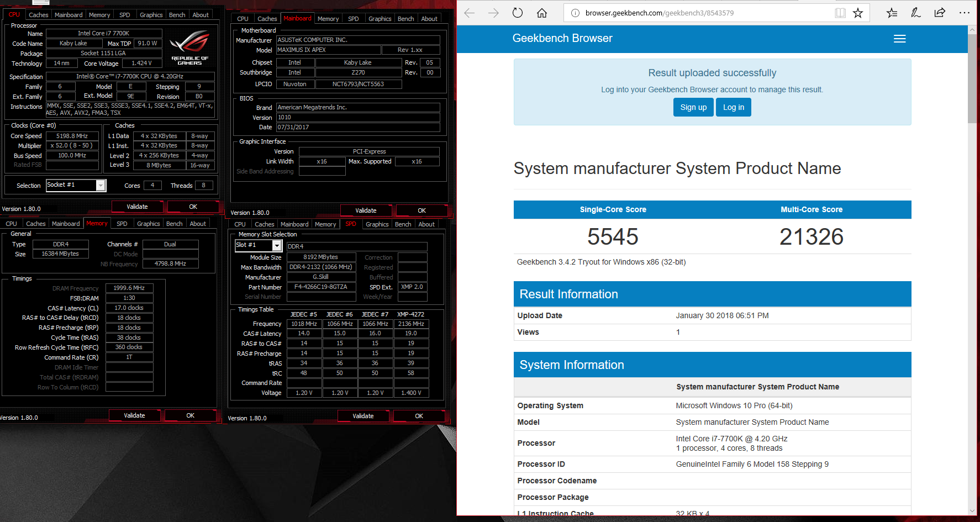
Task: Select the Core Speed 5198.8 MHz value
Action: click(72, 136)
